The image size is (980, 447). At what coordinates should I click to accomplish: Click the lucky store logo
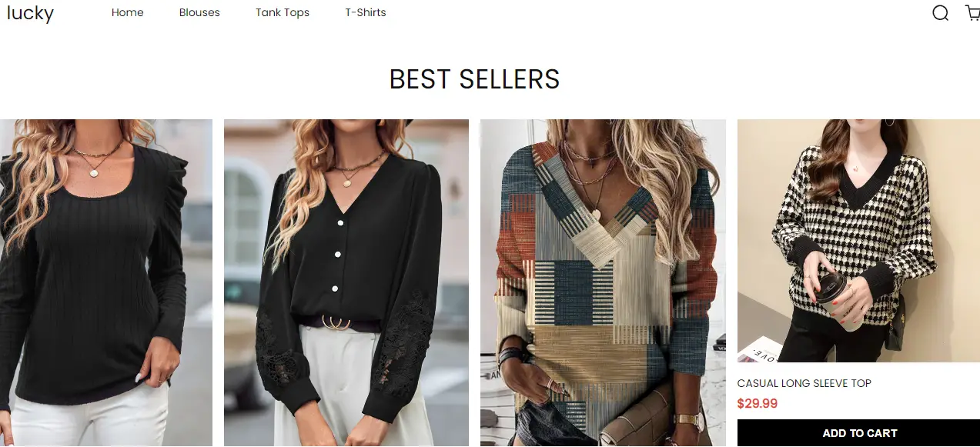(30, 13)
